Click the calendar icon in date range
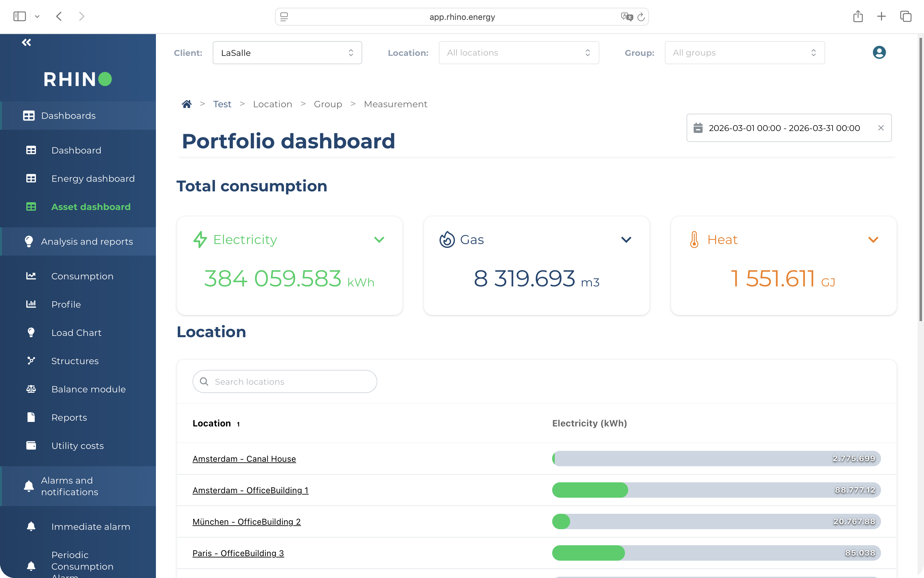 [x=698, y=128]
